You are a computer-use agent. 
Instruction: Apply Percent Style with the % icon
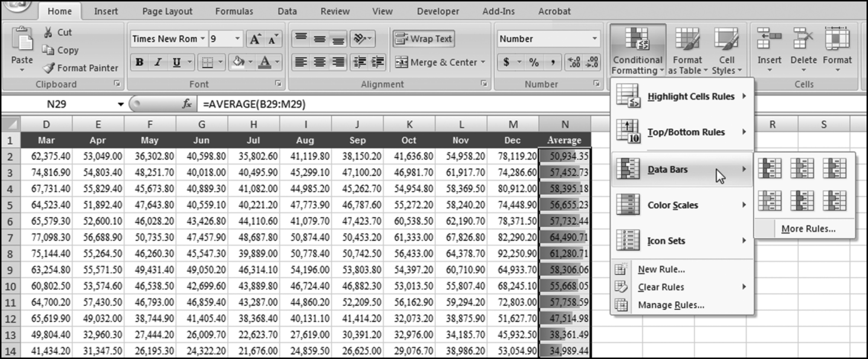coord(534,62)
